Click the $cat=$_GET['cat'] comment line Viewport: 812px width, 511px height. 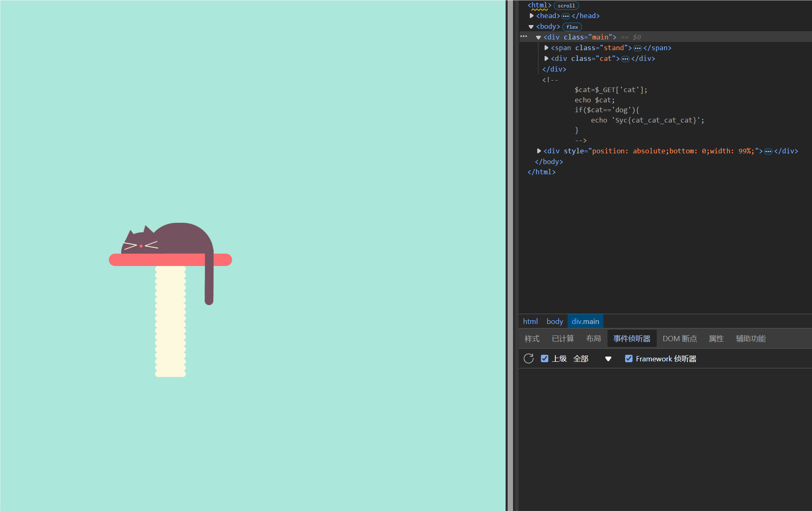click(611, 90)
